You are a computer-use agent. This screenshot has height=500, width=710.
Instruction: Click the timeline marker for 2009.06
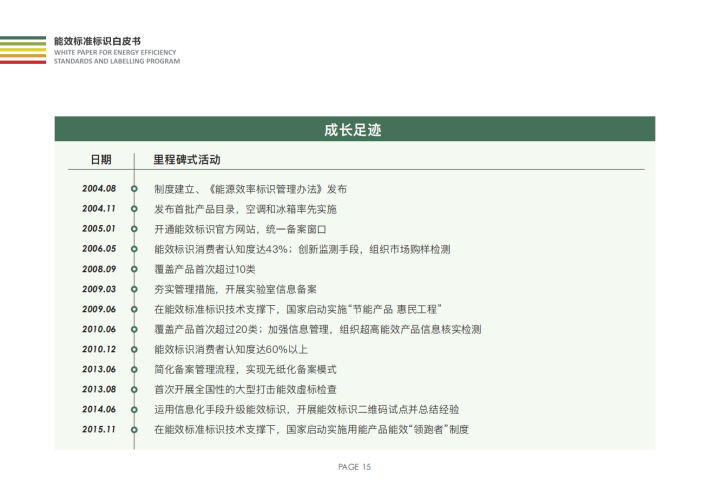point(134,309)
